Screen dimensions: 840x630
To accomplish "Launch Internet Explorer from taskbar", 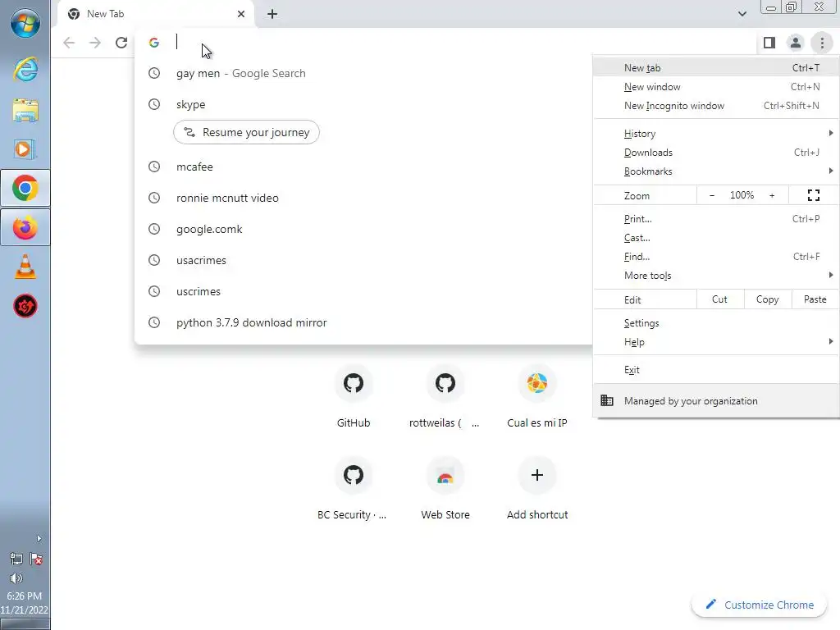I will (25, 70).
